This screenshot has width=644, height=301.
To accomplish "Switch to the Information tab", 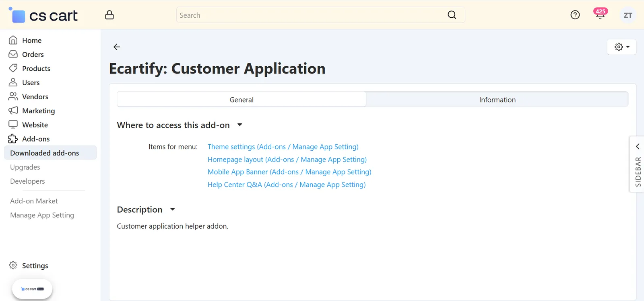I will click(497, 100).
